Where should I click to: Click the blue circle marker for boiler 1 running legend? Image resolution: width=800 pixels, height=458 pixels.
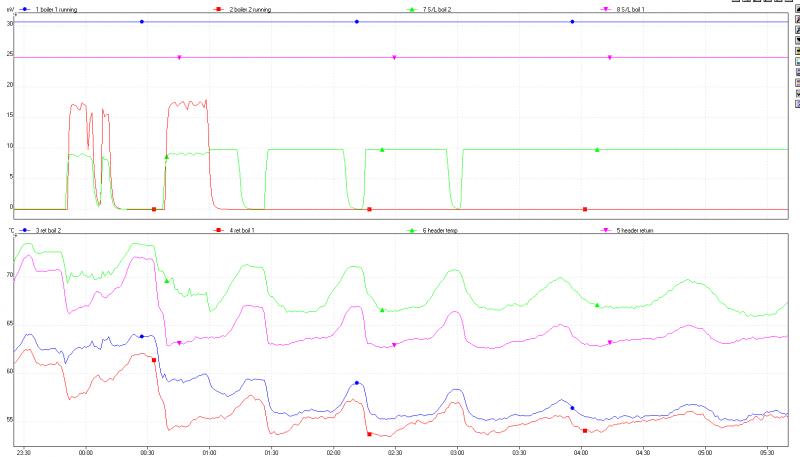click(x=24, y=9)
